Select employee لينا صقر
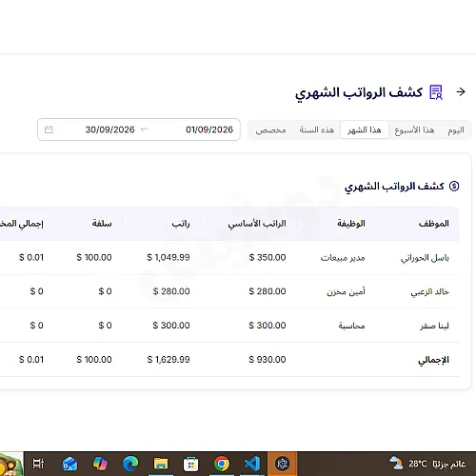Image resolution: width=476 pixels, height=476 pixels. (434, 326)
